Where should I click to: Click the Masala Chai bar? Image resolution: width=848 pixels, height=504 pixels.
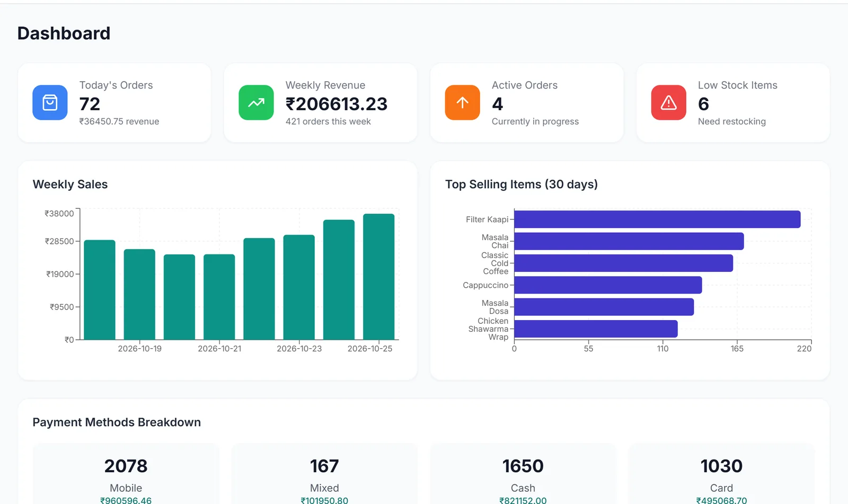[x=629, y=241]
